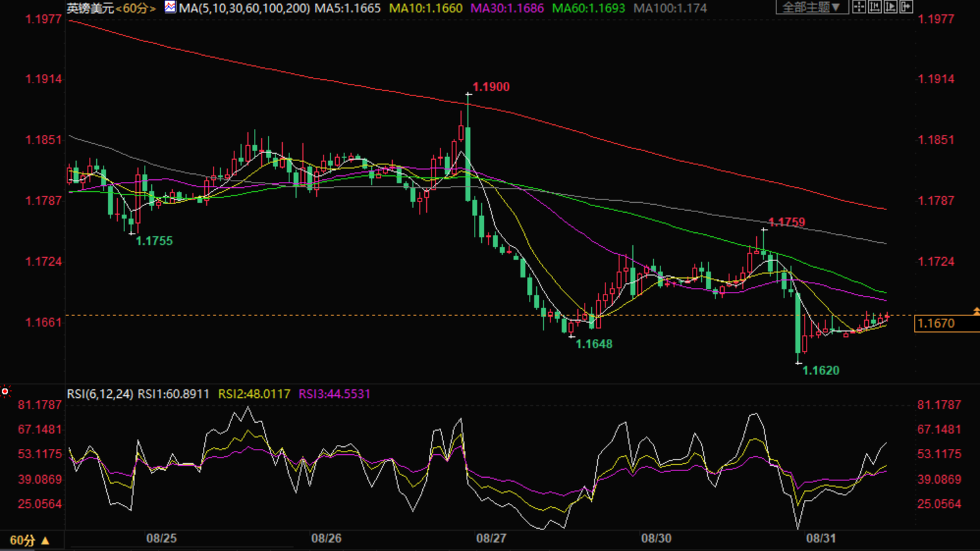980x551 pixels.
Task: Select the MA10:1.1660 legend value
Action: click(426, 9)
